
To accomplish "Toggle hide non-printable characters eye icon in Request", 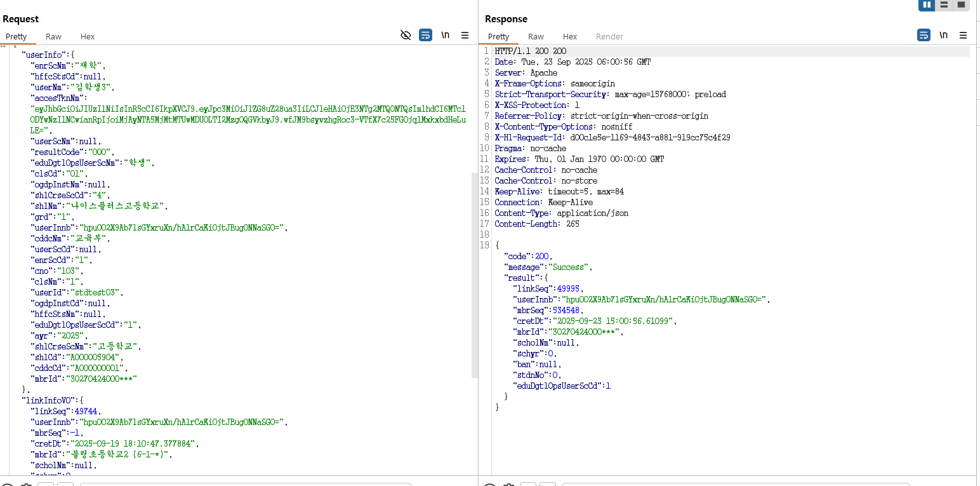I will point(406,35).
